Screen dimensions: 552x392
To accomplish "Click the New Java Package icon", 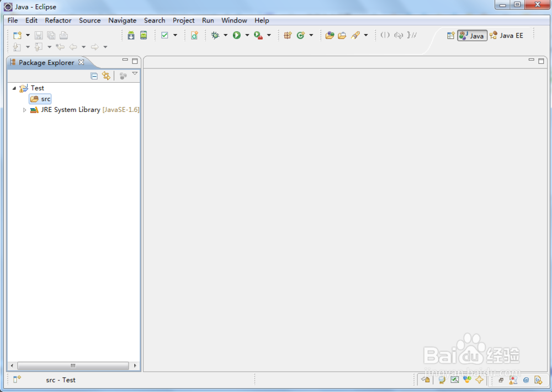I will pyautogui.click(x=288, y=35).
